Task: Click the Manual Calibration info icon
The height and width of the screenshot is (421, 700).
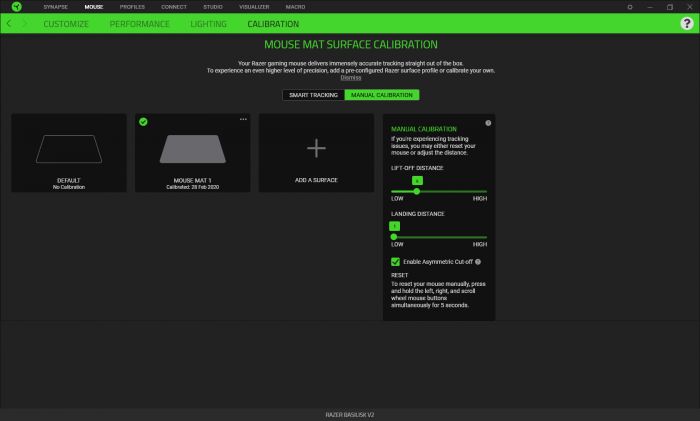Action: [488, 123]
